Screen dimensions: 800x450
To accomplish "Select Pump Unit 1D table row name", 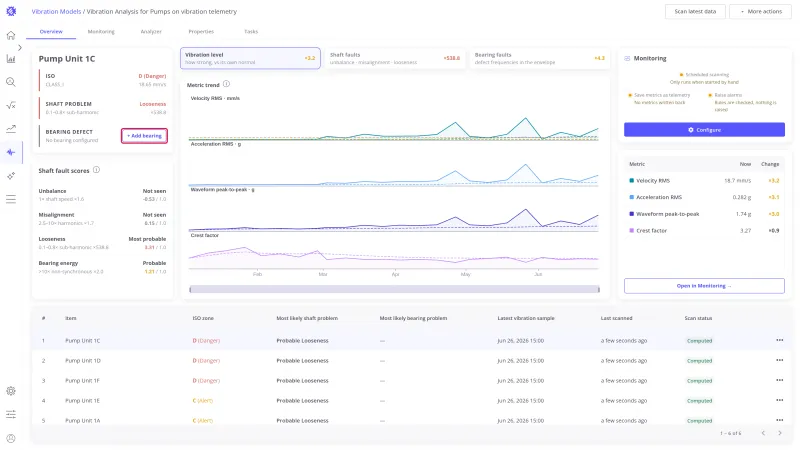I will (x=83, y=360).
